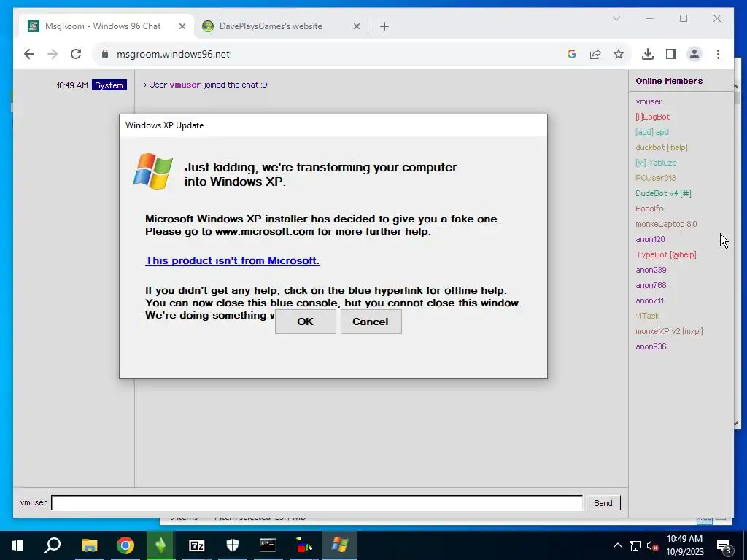Click the colorful blocks taskbar icon

point(303,545)
